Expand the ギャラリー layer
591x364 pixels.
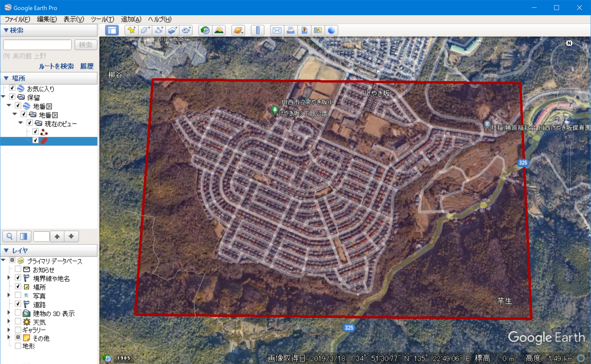click(9, 330)
